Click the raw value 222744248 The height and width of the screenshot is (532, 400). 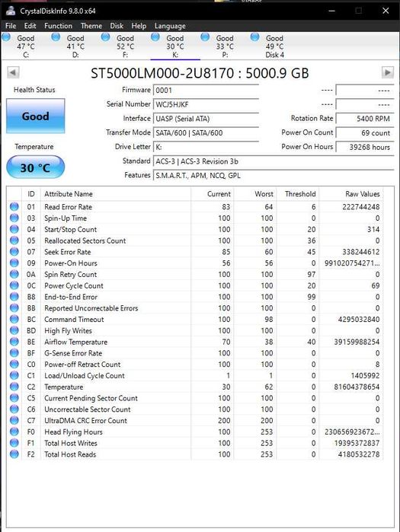pos(361,206)
